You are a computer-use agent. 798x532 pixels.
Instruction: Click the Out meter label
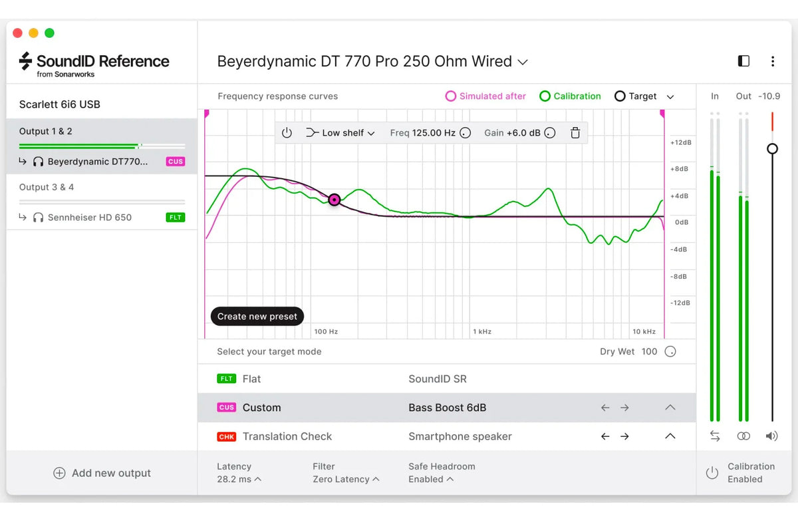(743, 96)
